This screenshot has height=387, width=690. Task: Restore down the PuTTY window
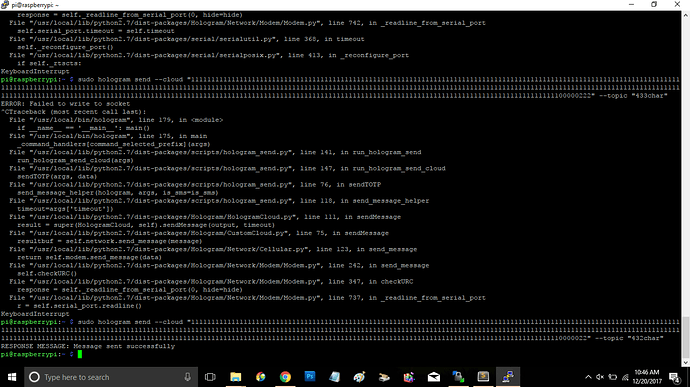point(654,4)
